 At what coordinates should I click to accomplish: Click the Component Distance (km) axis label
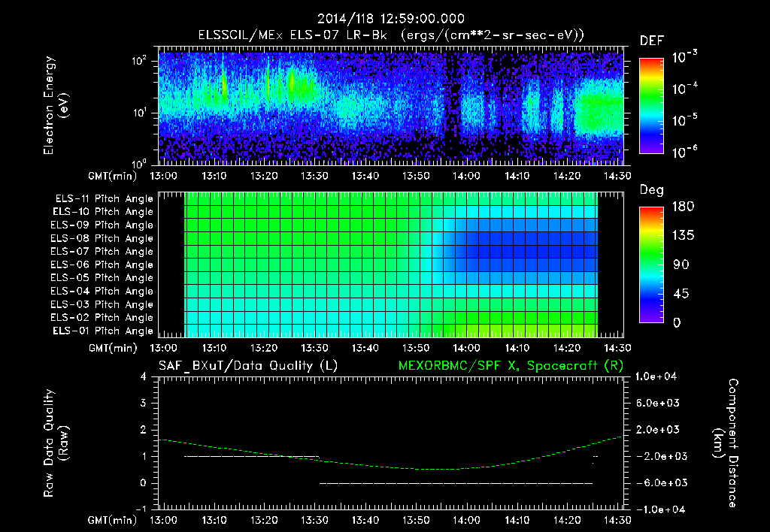coord(726,443)
